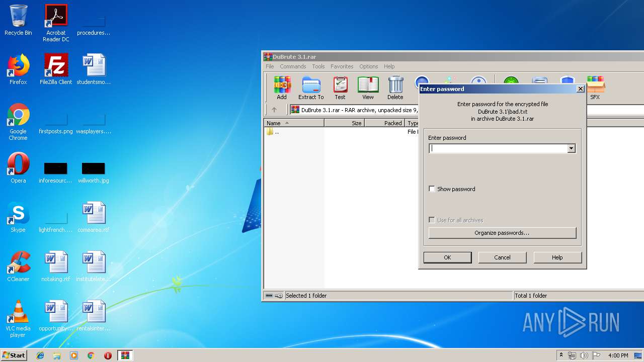Select Acrobat Reader DC desktop shortcut
Viewport: 644px width, 362px height.
pyautogui.click(x=56, y=23)
